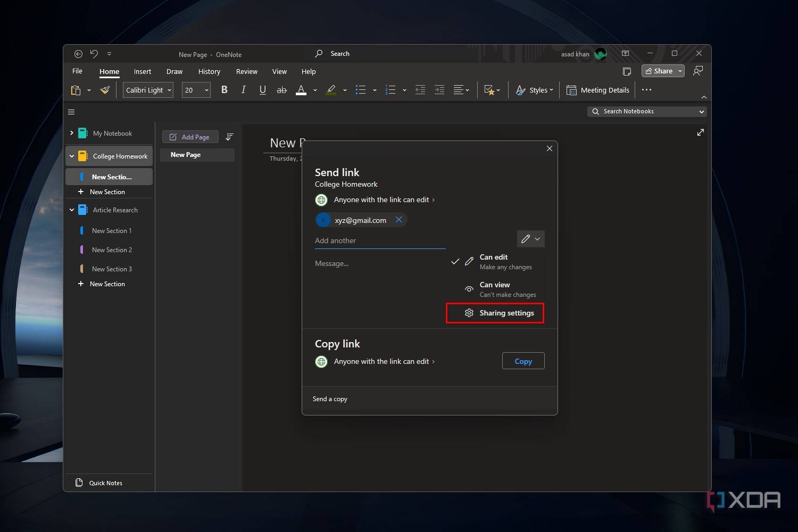Image resolution: width=798 pixels, height=532 pixels.
Task: Show more ribbon commands ellipsis
Action: (x=647, y=90)
